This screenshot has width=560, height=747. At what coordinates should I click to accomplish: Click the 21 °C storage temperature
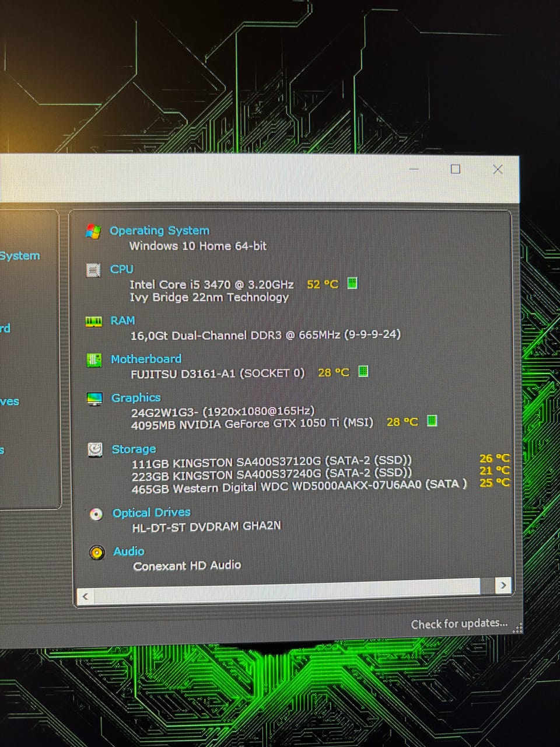(494, 470)
